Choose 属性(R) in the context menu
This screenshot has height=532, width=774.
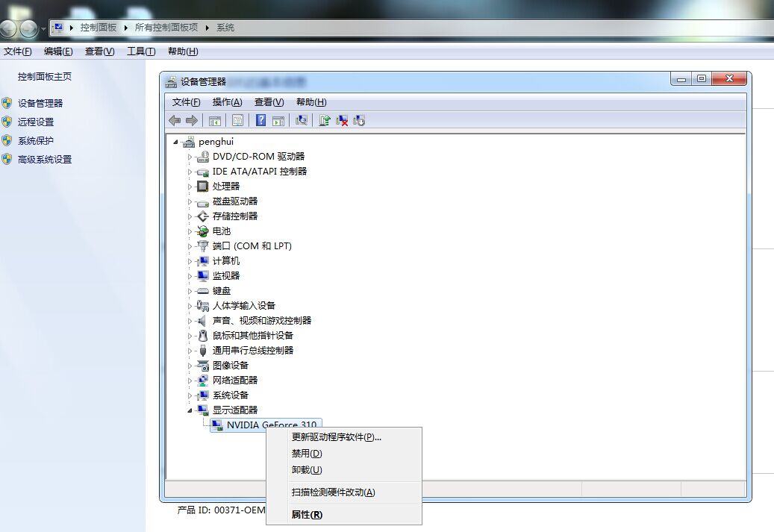[344, 515]
